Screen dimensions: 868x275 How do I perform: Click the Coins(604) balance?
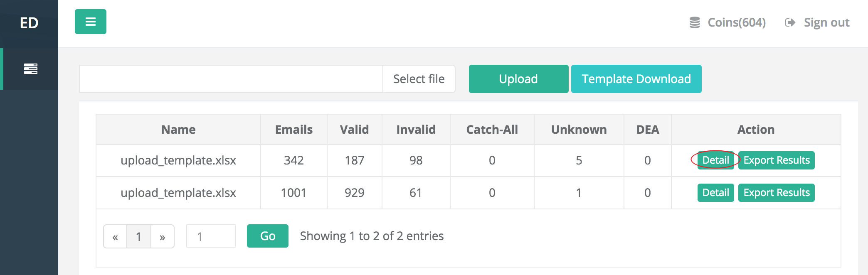click(x=727, y=22)
